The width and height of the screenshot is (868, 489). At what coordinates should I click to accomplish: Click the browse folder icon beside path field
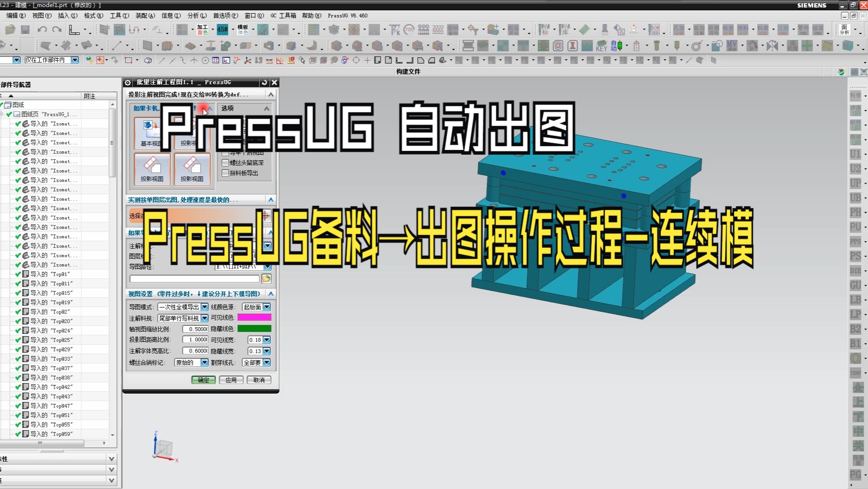click(266, 279)
